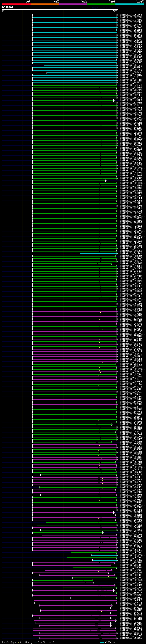146x644 pixels.
Task: Open the UniRef100_C0PLD2 entry
Action: [x=131, y=47]
